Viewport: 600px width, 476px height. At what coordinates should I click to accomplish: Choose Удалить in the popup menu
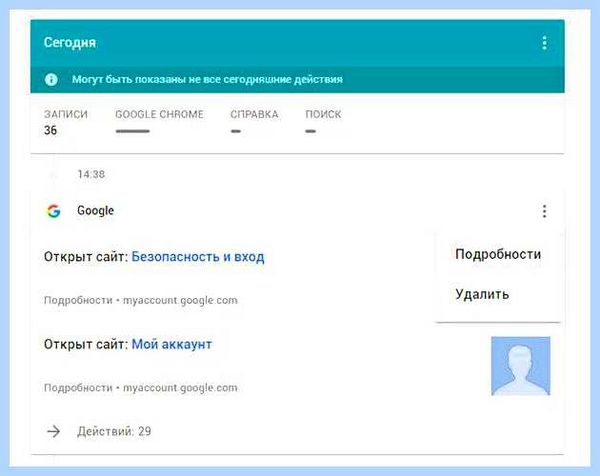pos(482,294)
